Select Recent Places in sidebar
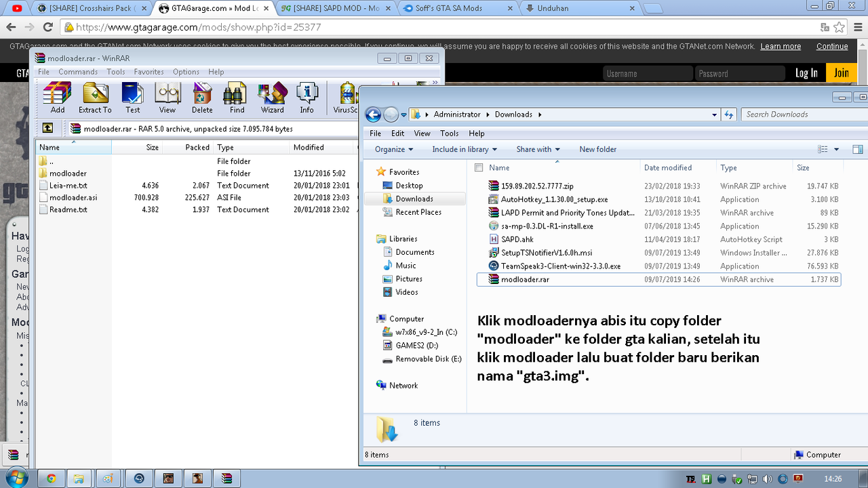Screen dimensions: 868x488 click(418, 212)
